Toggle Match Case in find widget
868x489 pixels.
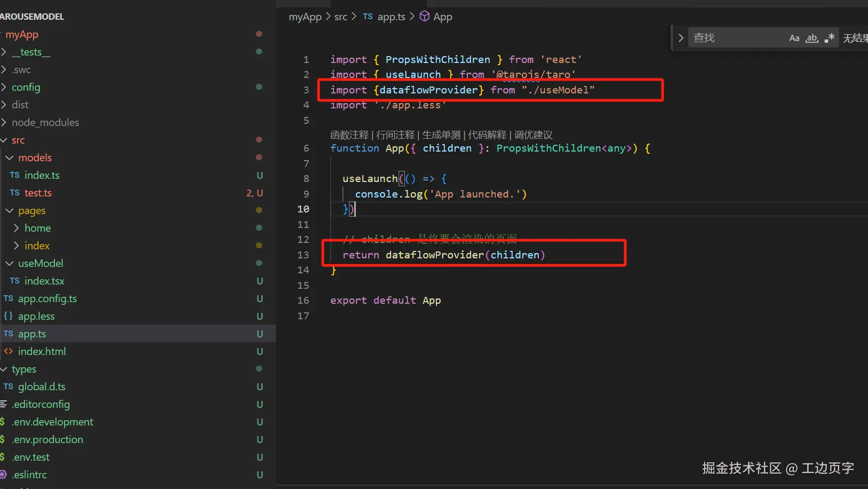[x=794, y=38]
